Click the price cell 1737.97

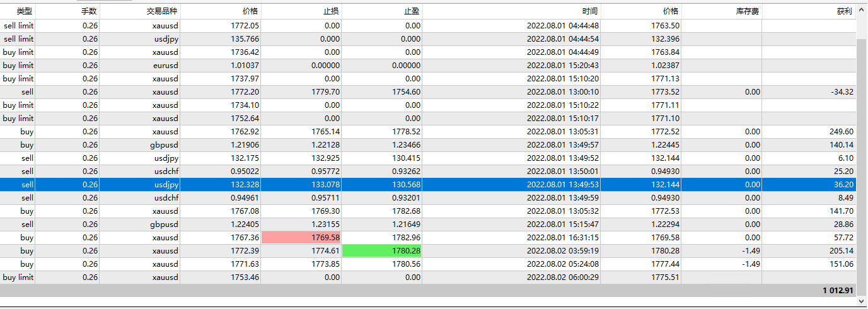click(246, 79)
